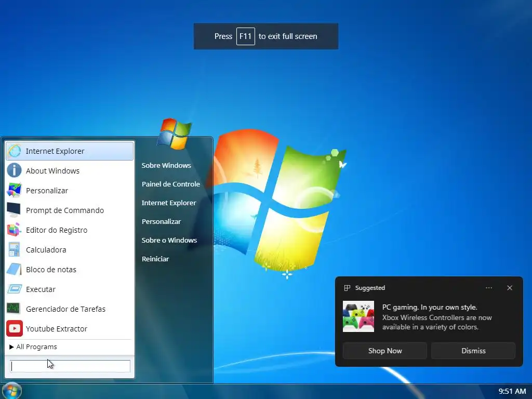Open the Executar label

pos(41,289)
